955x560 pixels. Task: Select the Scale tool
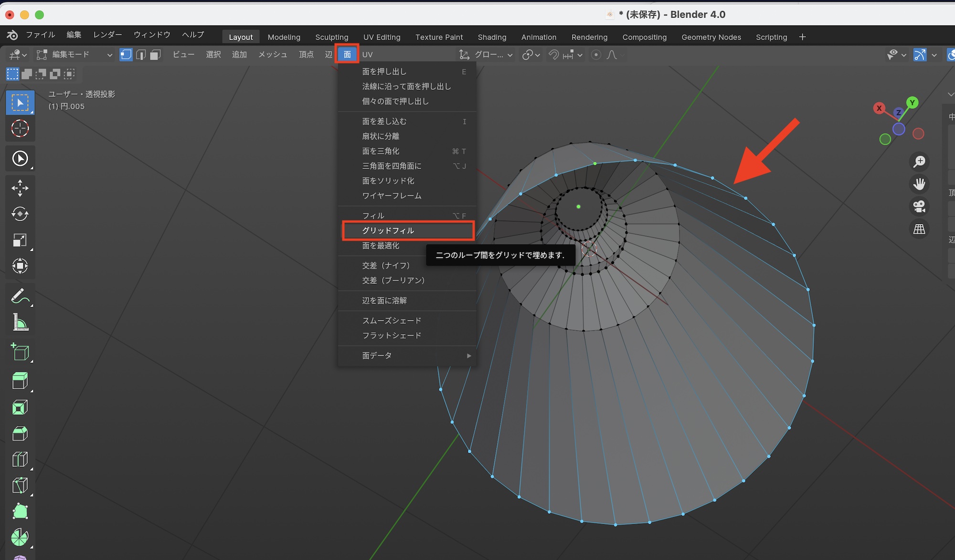pos(20,240)
